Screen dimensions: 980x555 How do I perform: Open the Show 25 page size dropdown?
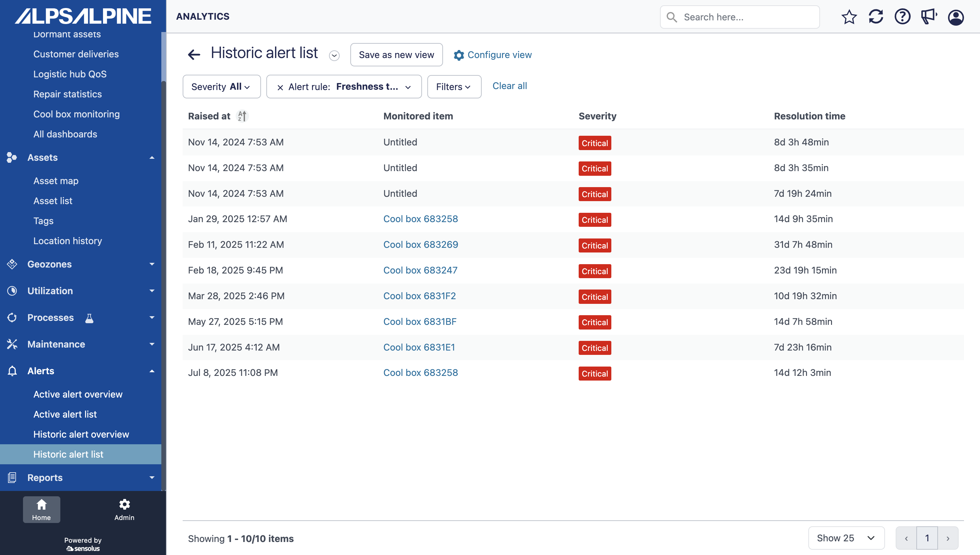(x=846, y=538)
